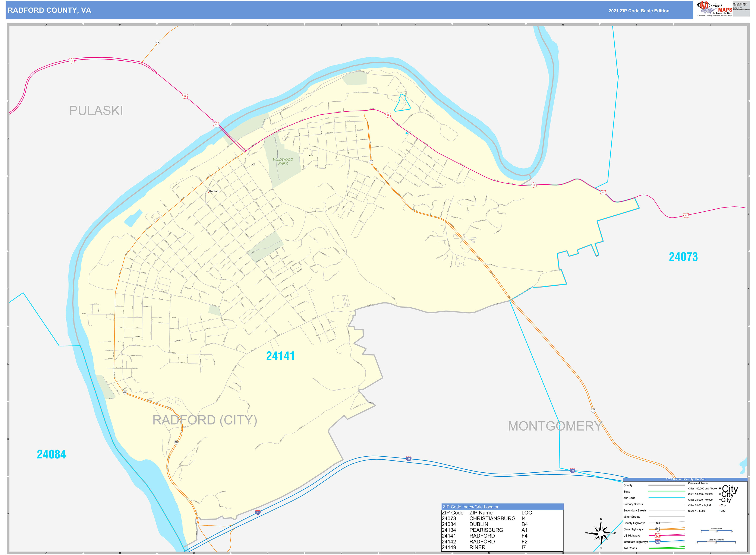Click the cyan ZIP Code line swatch in legend

pos(666,498)
